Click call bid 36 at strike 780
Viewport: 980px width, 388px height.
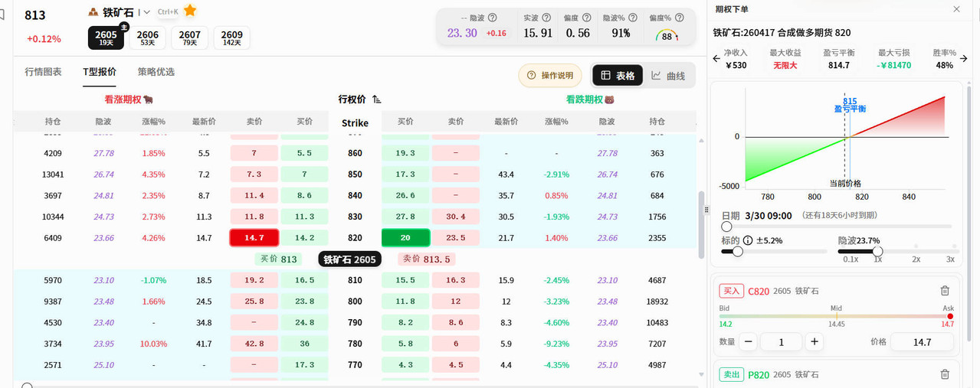(x=304, y=344)
